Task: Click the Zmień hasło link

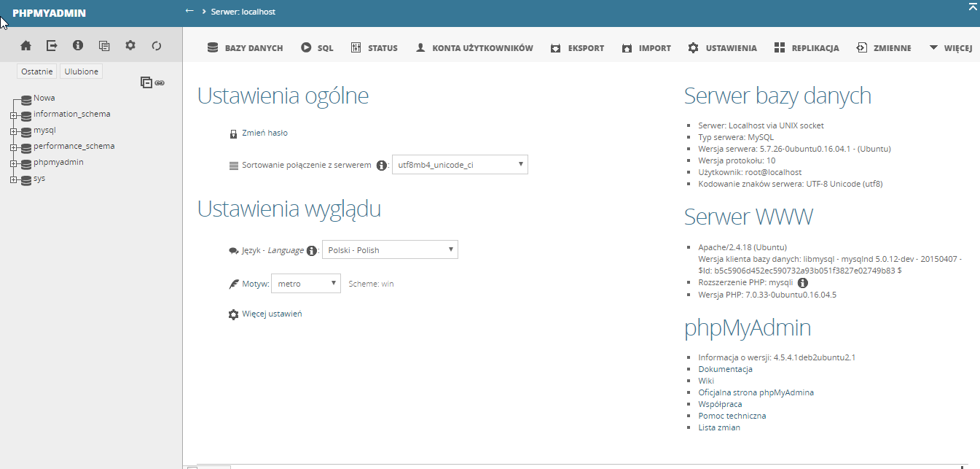Action: 264,133
